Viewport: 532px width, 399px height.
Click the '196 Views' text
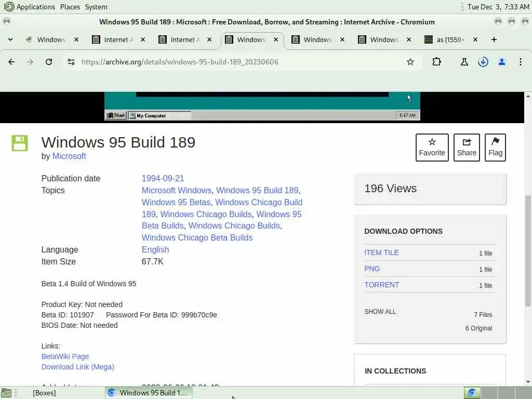pos(390,188)
